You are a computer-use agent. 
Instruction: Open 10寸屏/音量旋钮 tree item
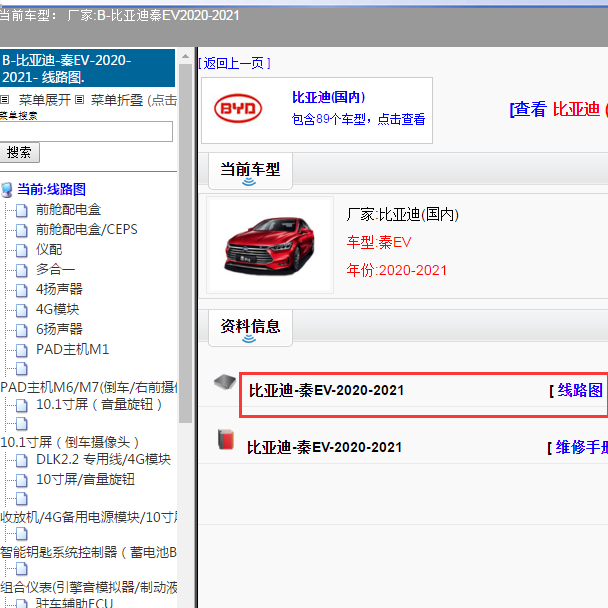coord(85,480)
